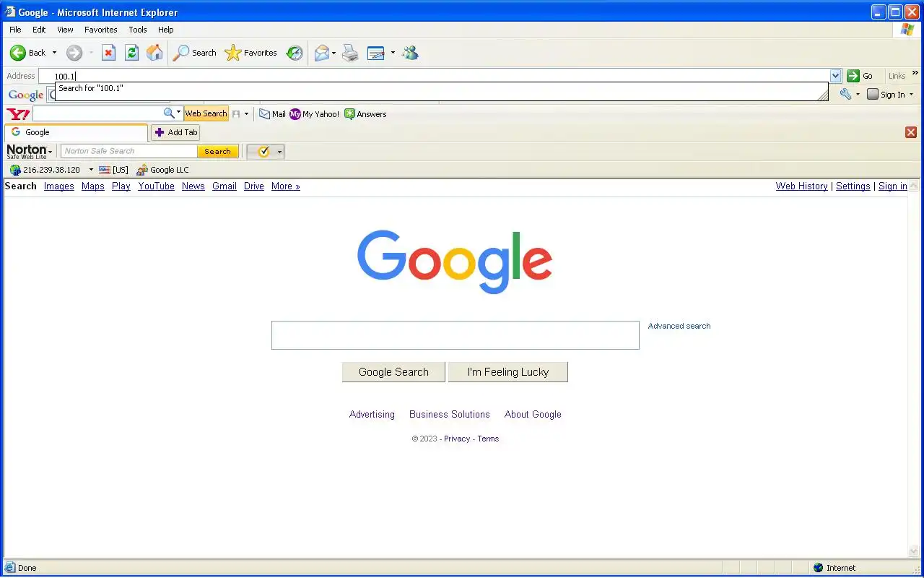Open the Edit menu
924x578 pixels.
coord(39,30)
